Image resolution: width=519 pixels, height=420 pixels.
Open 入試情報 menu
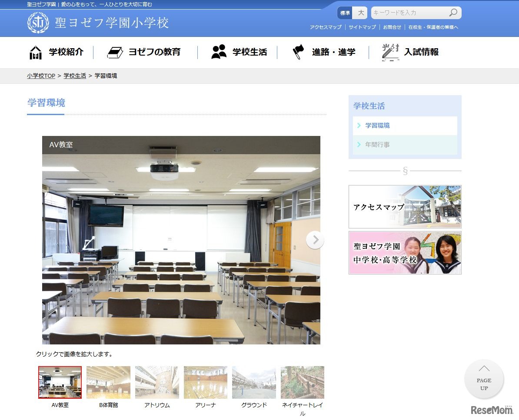point(421,52)
